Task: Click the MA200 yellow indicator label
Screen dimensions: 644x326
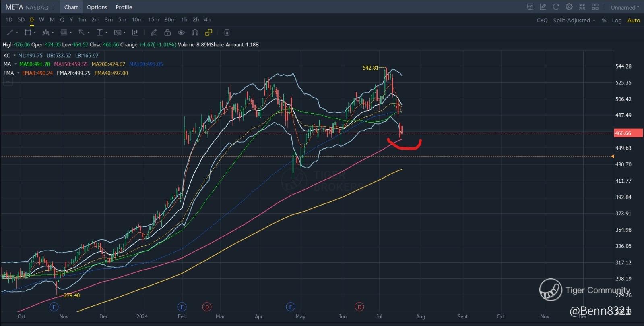Action: [x=108, y=64]
